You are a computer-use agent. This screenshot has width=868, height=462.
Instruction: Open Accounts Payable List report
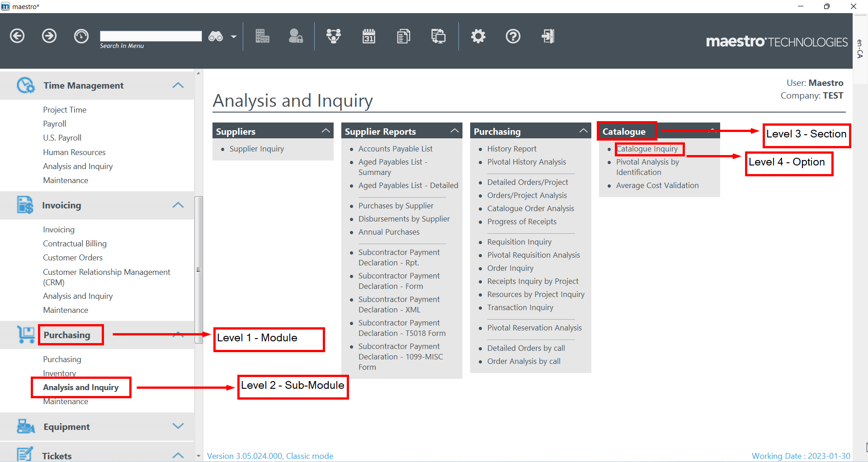[396, 149]
